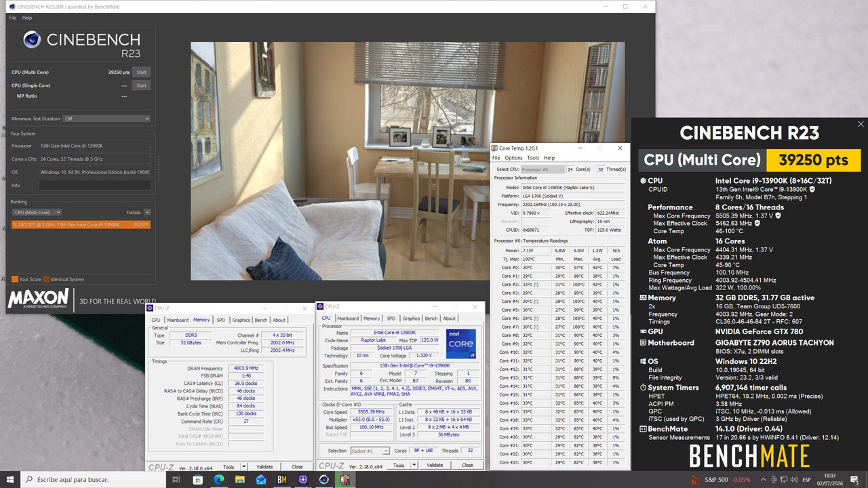Click the OS Windows icon in BenchMate
This screenshot has width=868, height=488.
pos(643,361)
